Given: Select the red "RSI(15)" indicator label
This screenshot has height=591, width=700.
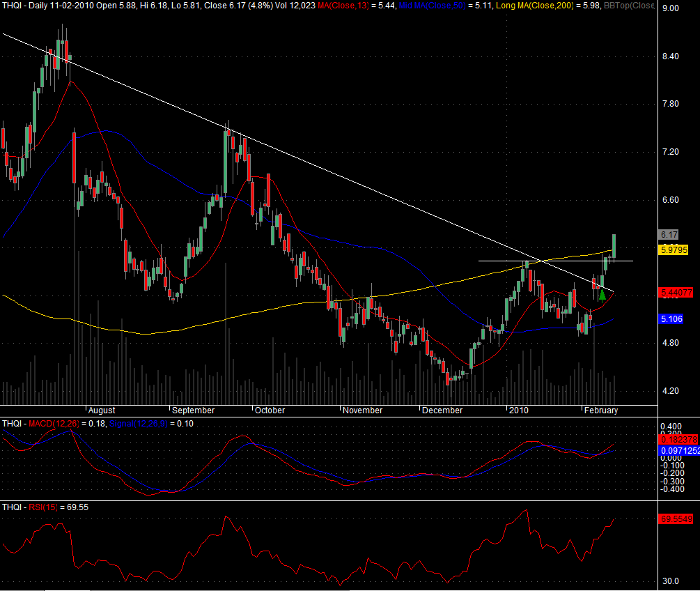Looking at the screenshot, I should point(43,507).
